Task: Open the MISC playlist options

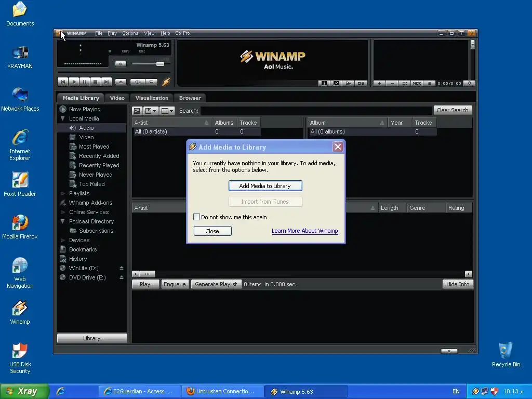Action: click(x=417, y=83)
